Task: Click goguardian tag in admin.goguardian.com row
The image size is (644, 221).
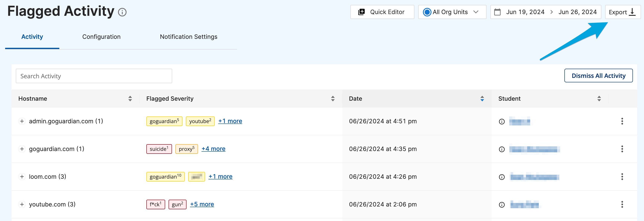Action: click(x=164, y=121)
